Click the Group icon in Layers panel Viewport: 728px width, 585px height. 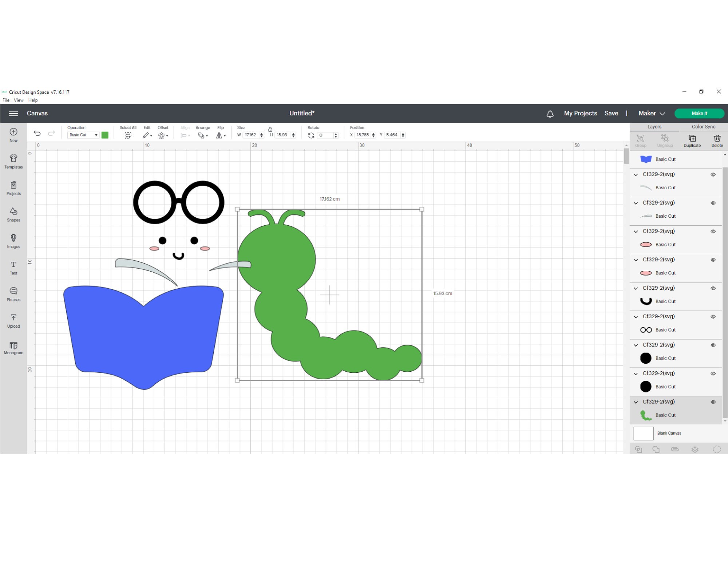tap(641, 138)
